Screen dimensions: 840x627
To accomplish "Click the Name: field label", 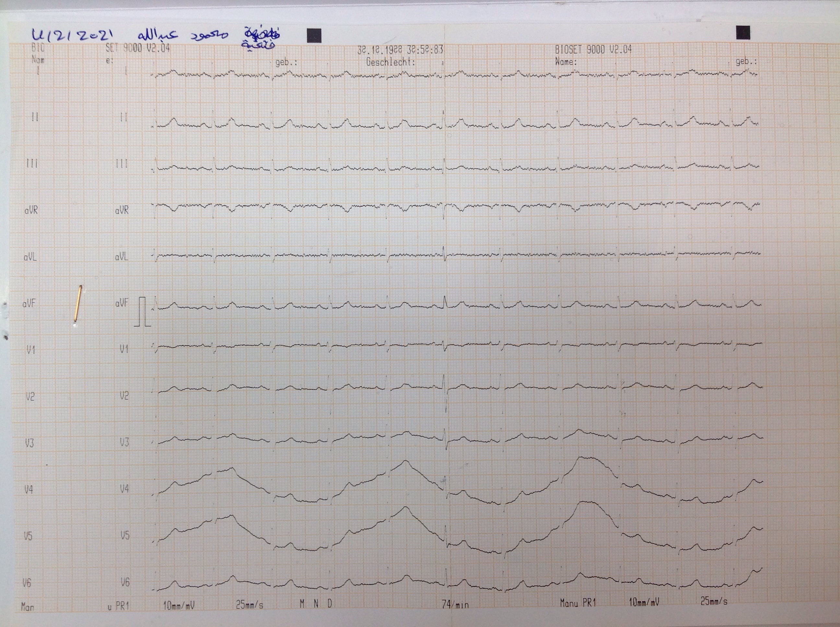I will point(566,62).
